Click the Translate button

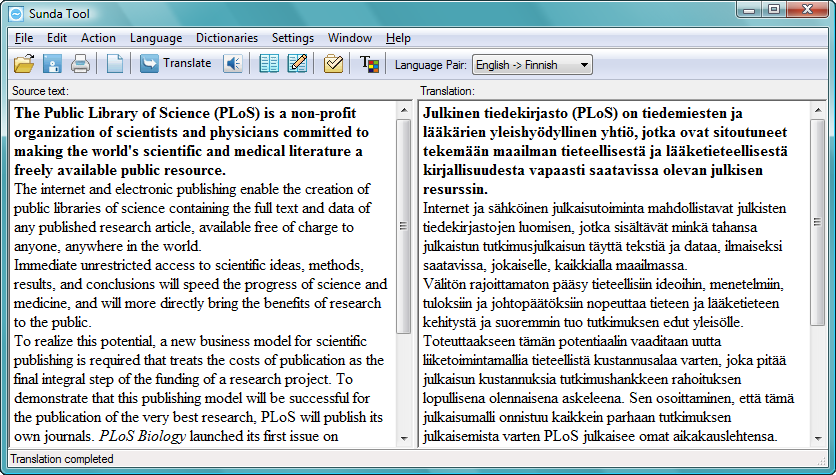click(175, 63)
